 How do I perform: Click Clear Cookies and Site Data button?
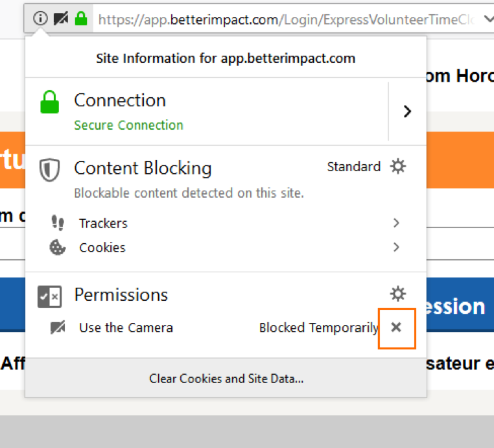226,378
